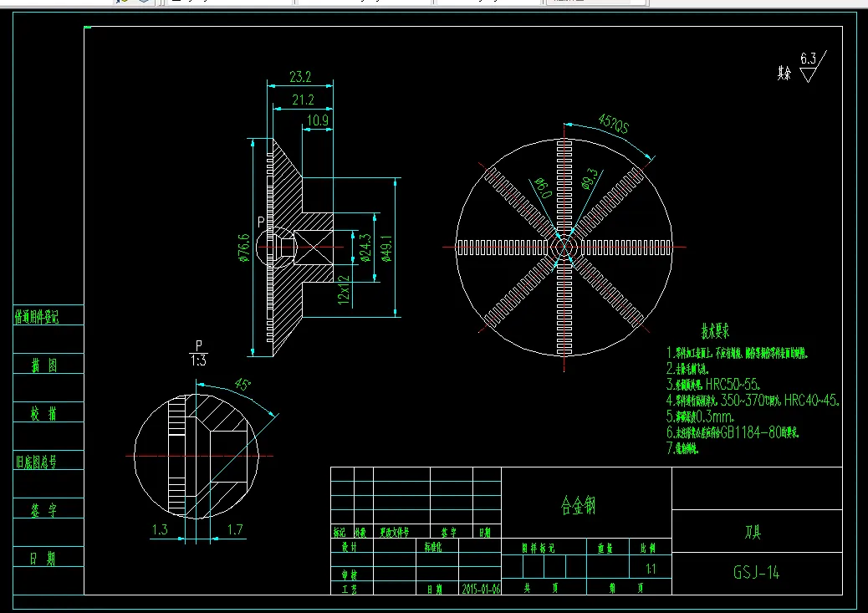Image resolution: width=868 pixels, height=613 pixels.
Task: Click the 6.3 surface roughness value
Action: click(x=809, y=59)
